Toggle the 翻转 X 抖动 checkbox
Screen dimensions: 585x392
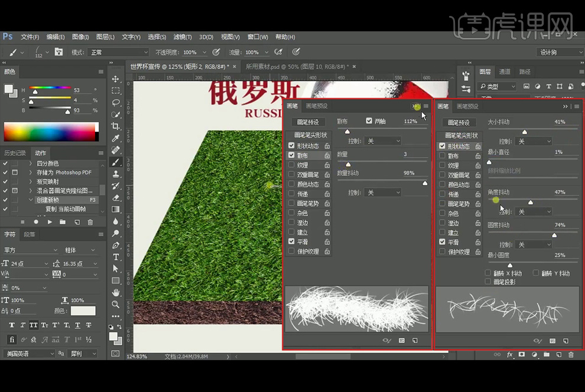[488, 273]
